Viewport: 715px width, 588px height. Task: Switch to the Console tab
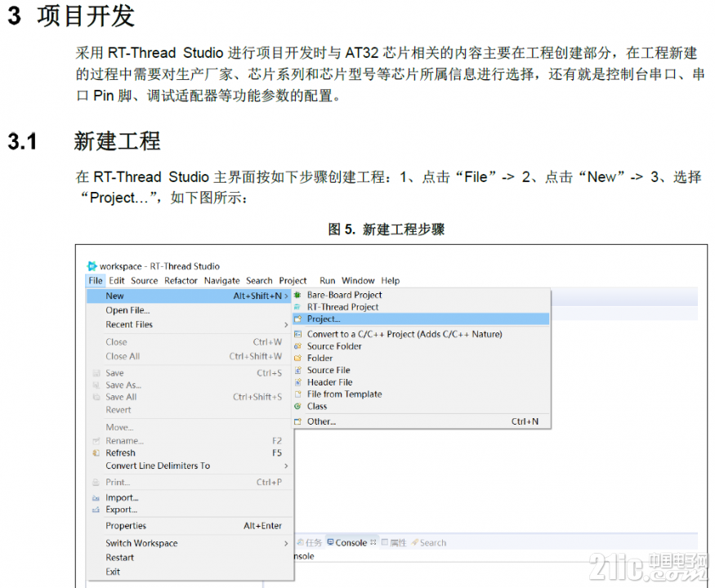coord(351,542)
